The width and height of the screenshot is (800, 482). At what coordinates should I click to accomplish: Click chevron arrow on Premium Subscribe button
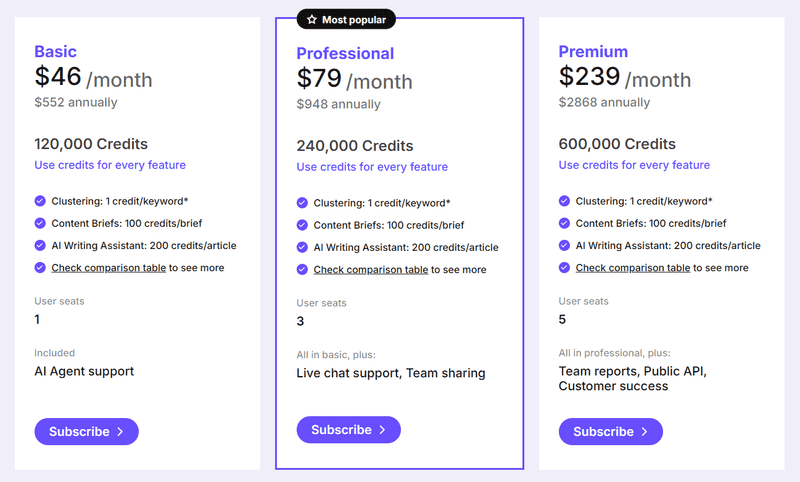coord(645,432)
